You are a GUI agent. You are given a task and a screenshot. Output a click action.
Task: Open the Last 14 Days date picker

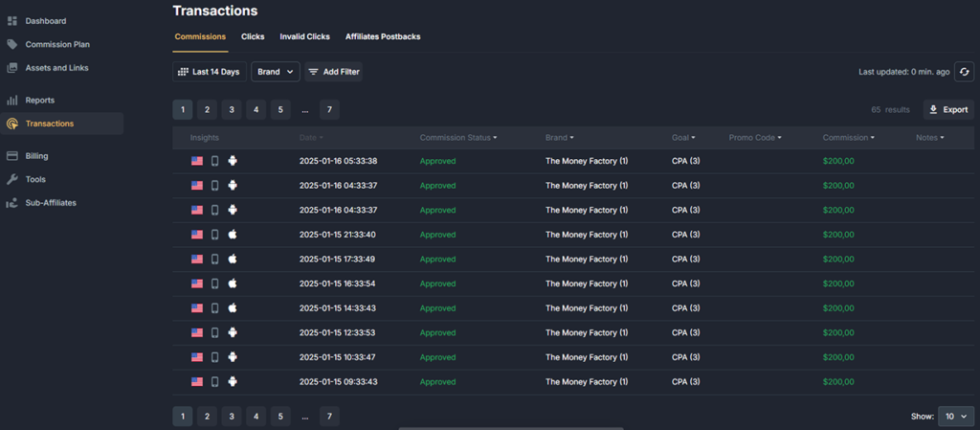(209, 72)
